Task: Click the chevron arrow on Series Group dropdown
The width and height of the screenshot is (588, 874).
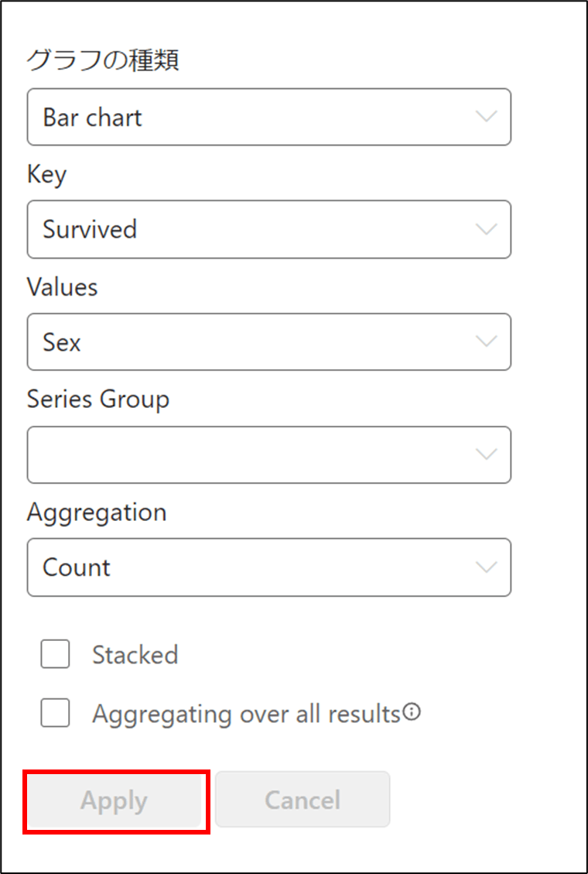Action: tap(486, 454)
